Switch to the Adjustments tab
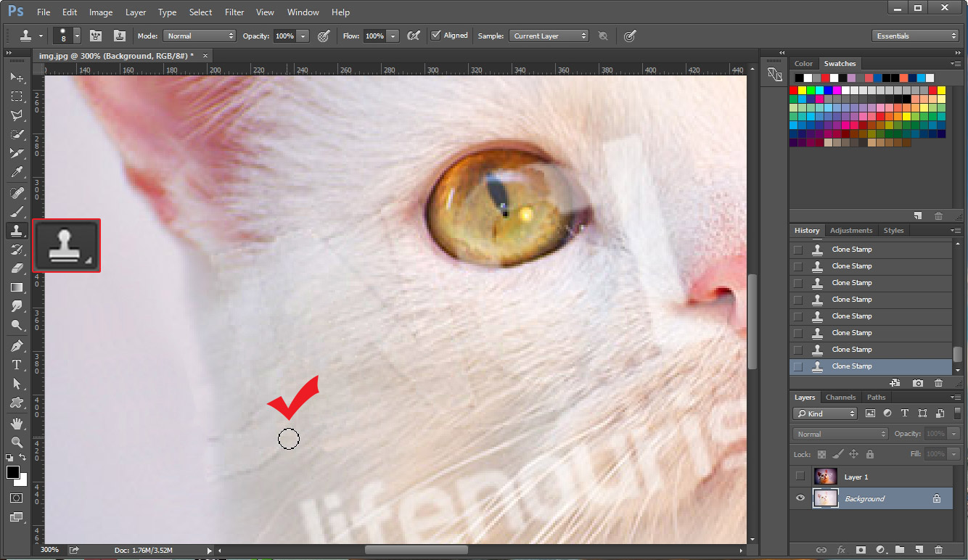Screen dimensions: 968x560 851,231
